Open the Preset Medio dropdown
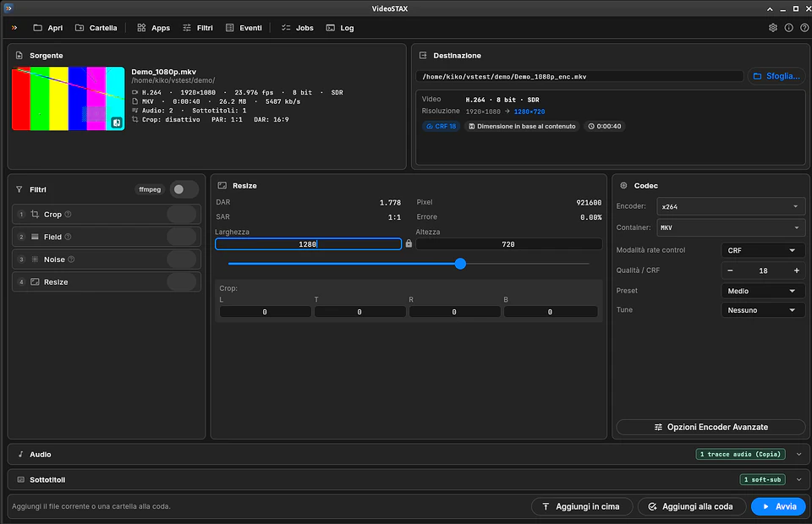Viewport: 812px width, 524px height. 763,292
